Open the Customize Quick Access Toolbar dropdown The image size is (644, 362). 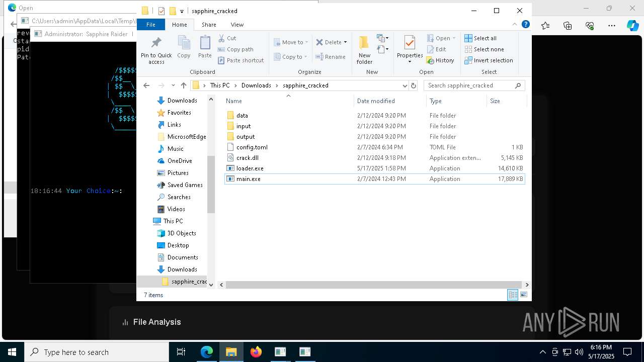[x=182, y=11]
